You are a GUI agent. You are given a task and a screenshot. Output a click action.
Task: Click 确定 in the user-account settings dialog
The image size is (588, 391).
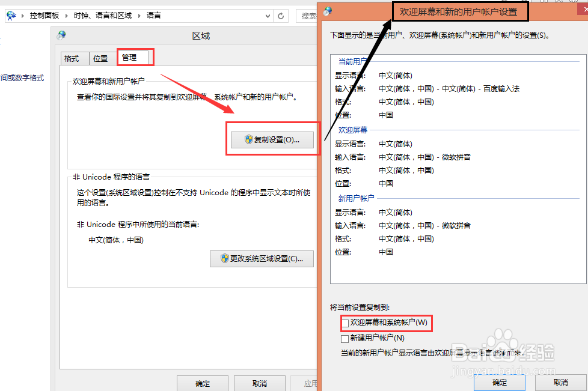(x=499, y=383)
